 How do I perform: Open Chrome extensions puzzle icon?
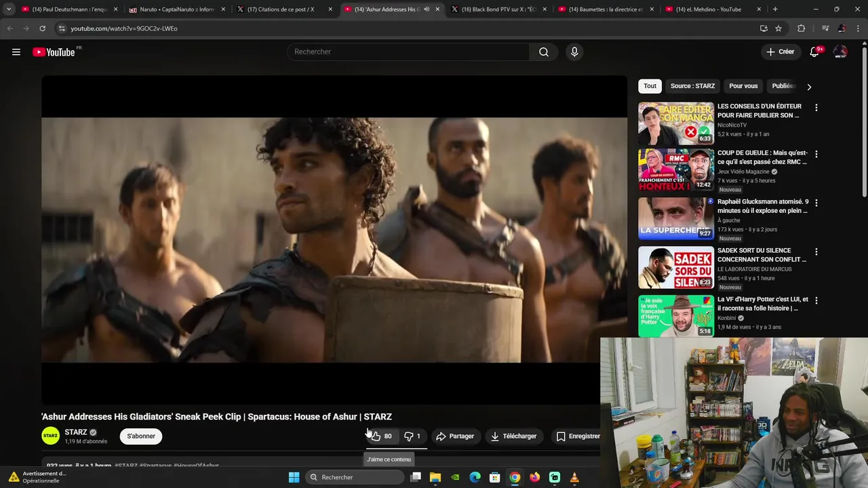pyautogui.click(x=801, y=28)
